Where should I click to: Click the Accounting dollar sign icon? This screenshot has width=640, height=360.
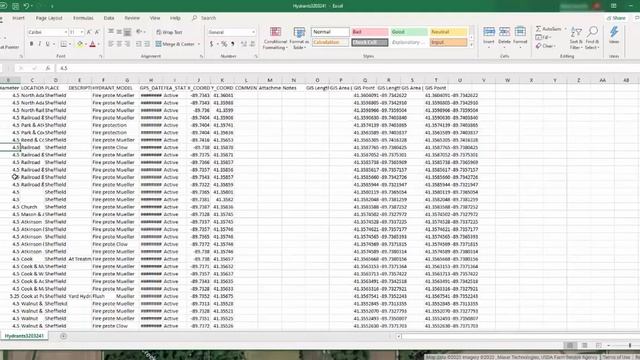click(x=211, y=44)
